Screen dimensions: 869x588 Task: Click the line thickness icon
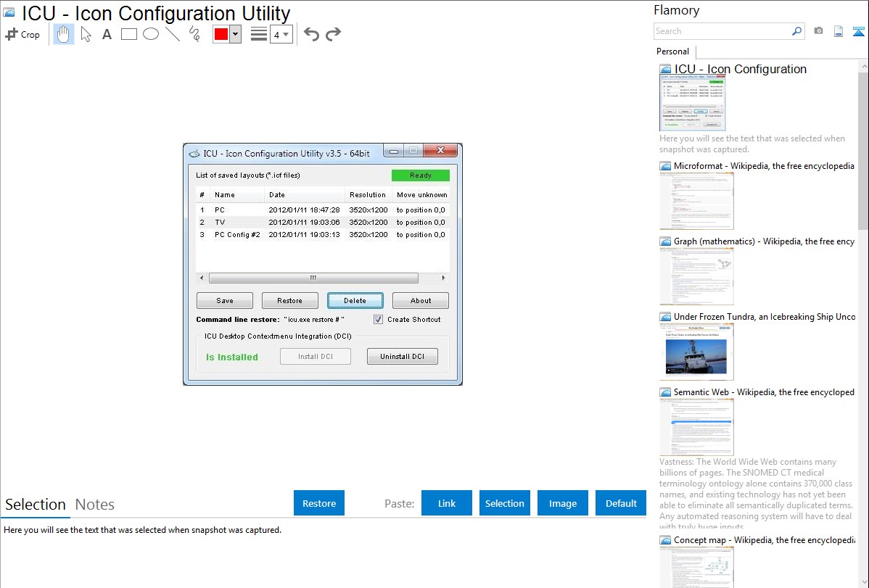point(259,34)
